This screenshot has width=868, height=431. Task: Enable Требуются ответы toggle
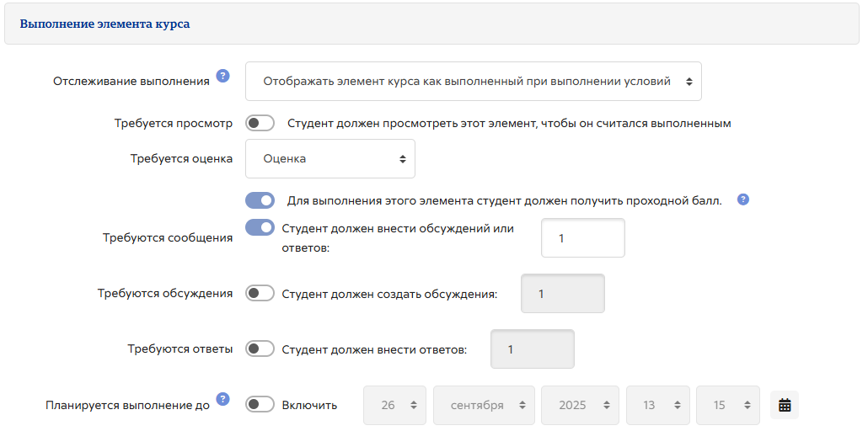260,349
